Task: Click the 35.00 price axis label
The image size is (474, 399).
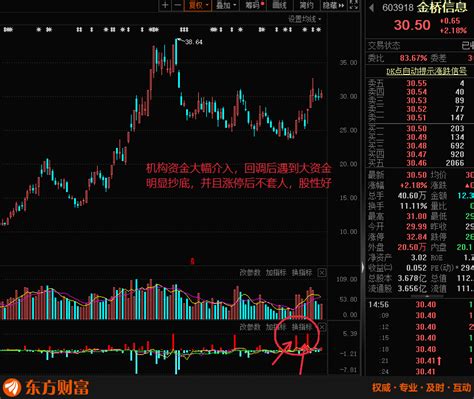Action: tap(348, 63)
